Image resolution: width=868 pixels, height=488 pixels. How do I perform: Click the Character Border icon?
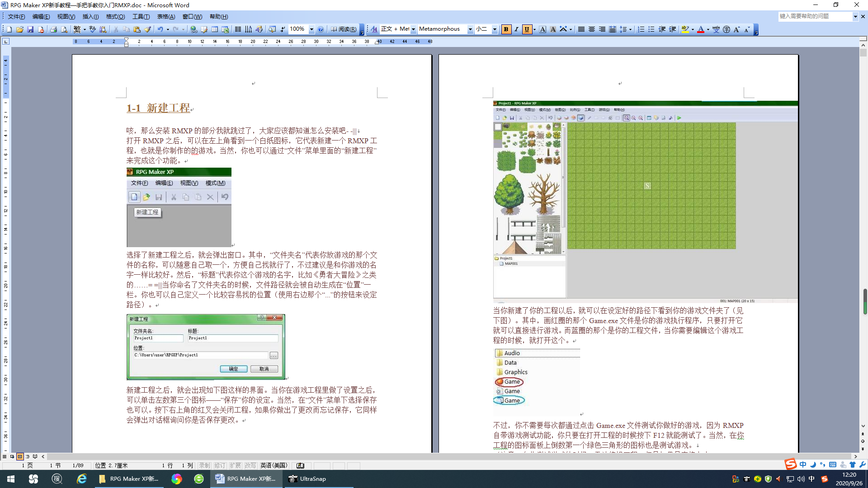542,29
